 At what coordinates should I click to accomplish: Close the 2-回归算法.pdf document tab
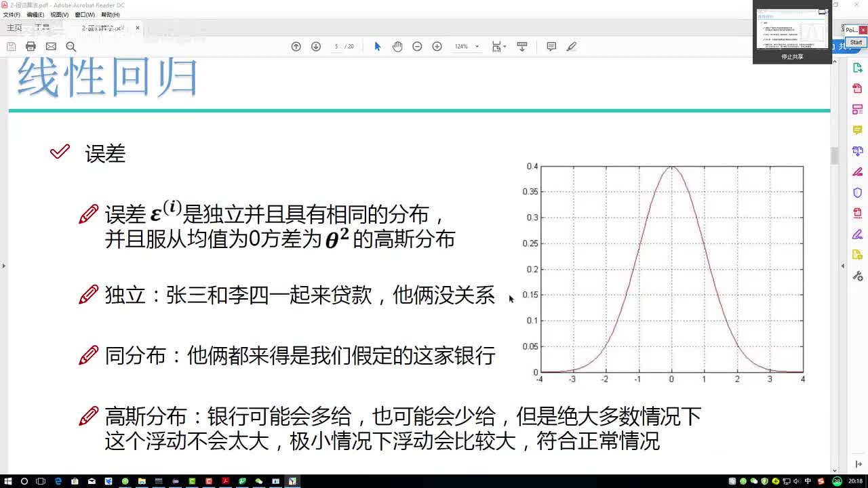[x=138, y=28]
